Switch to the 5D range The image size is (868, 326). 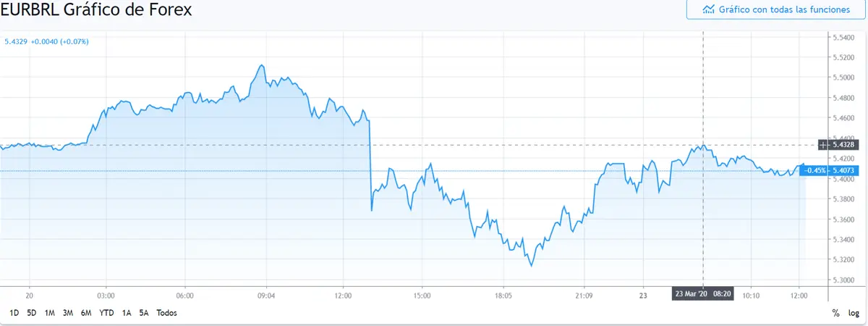click(32, 313)
